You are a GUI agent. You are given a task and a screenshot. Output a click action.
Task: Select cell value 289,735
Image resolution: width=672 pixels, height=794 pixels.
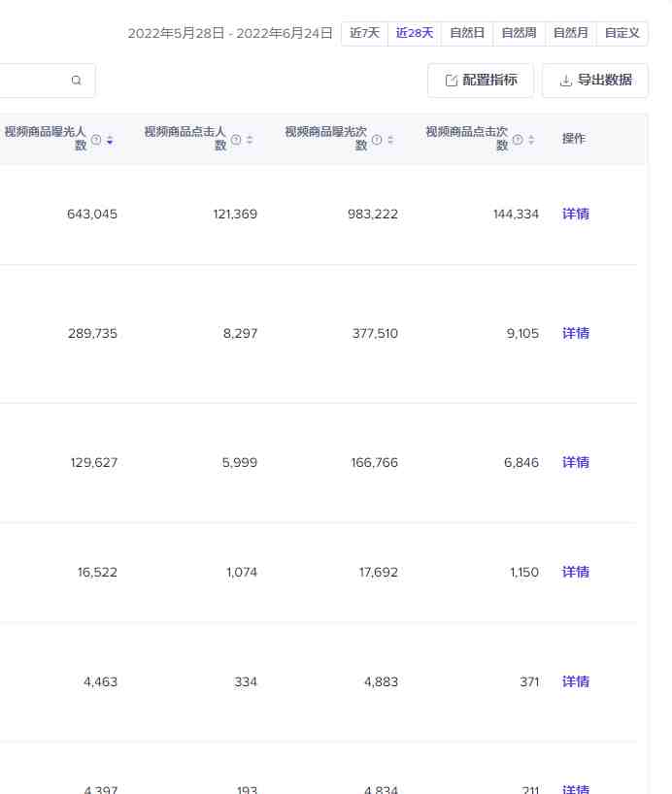93,334
